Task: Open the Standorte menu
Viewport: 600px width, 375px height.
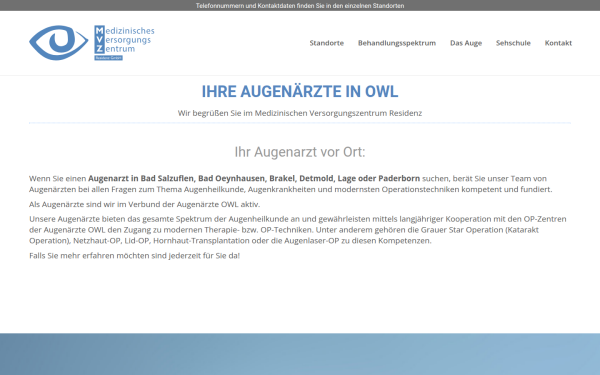Action: tap(326, 43)
